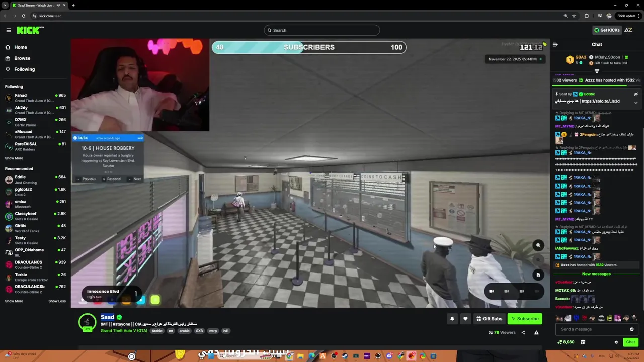The width and height of the screenshot is (644, 362).
Task: Expand the pinned message chevron
Action: [636, 103]
